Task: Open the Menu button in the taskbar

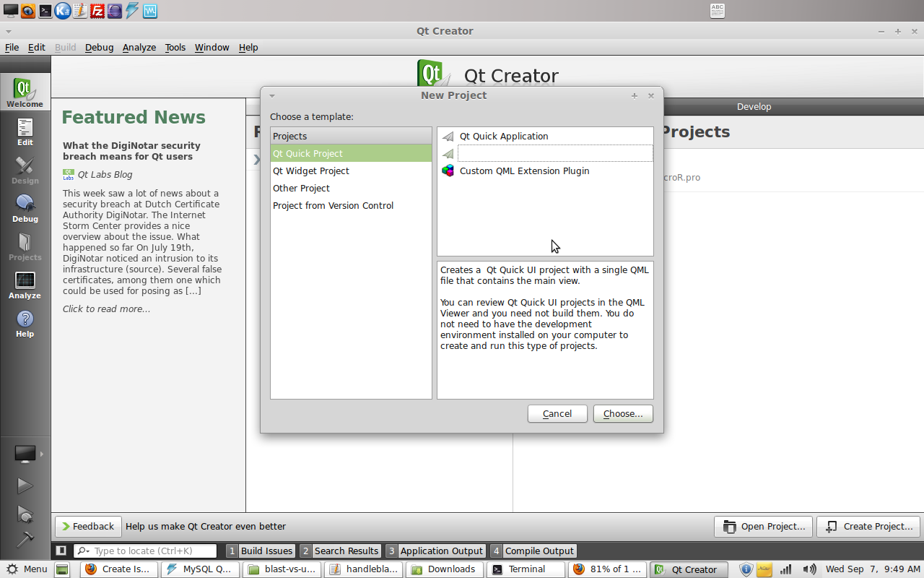Action: point(27,569)
